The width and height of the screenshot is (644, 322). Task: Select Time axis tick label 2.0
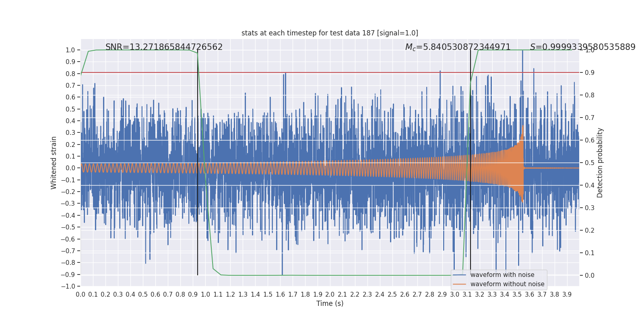(x=330, y=295)
